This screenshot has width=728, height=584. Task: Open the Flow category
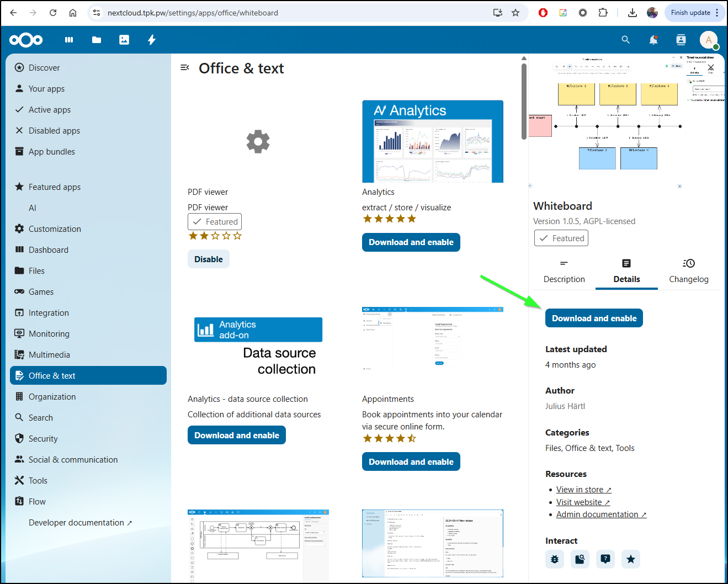pos(88,502)
